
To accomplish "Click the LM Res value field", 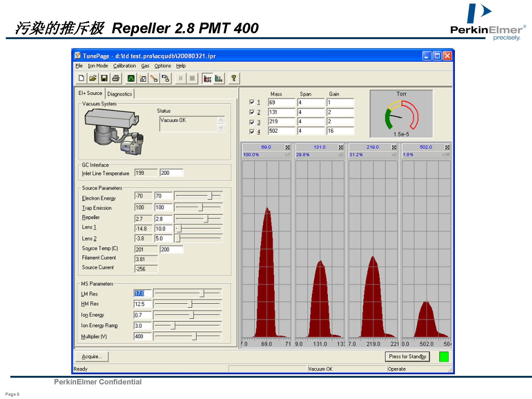I will click(x=143, y=293).
